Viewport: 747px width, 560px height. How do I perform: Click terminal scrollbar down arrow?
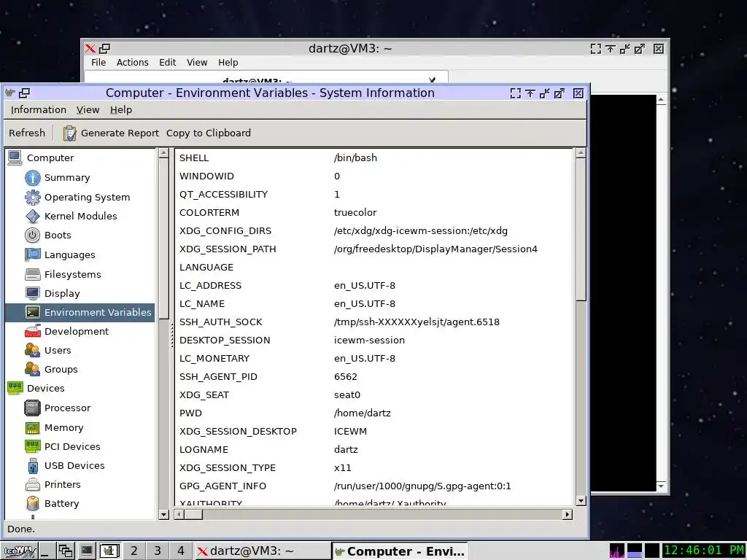(x=661, y=486)
